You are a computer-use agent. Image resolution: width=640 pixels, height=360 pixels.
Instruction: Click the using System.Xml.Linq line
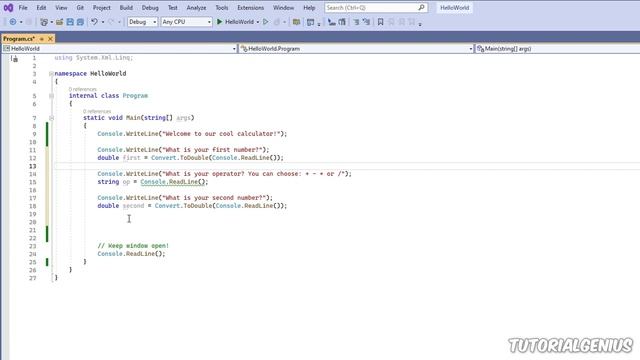(x=94, y=58)
